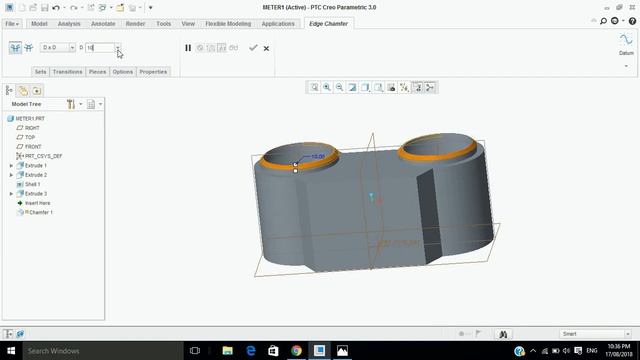Select PRT_CSYS_DEF in tree
This screenshot has height=360, width=640.
[39, 156]
